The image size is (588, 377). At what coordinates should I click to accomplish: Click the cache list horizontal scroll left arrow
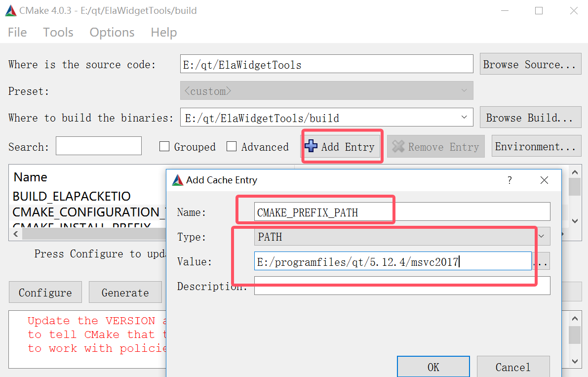(16, 234)
